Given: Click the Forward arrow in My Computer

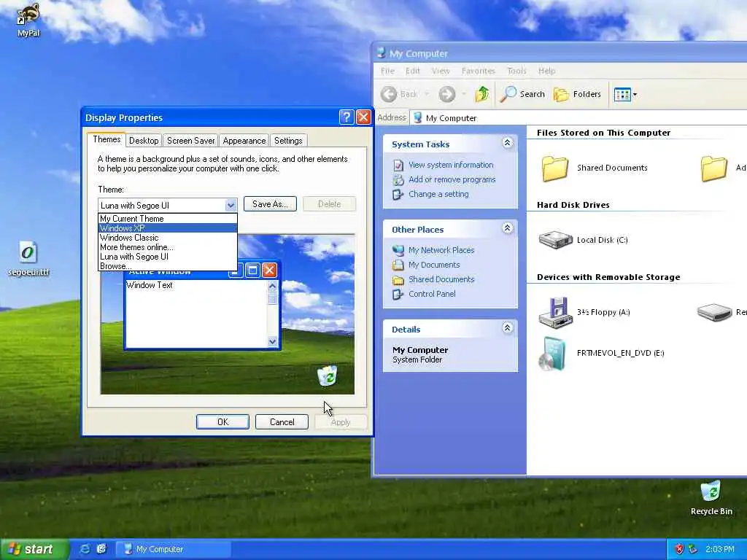Looking at the screenshot, I should click(447, 94).
